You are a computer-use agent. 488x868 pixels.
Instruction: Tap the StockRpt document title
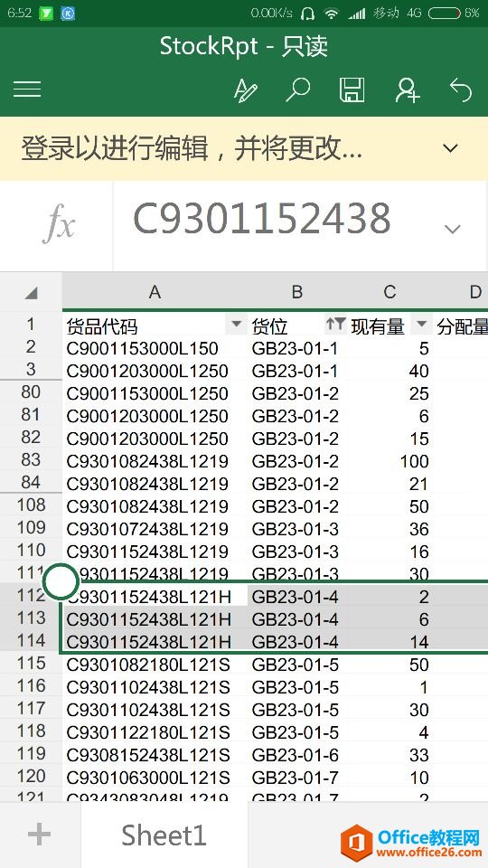click(244, 46)
